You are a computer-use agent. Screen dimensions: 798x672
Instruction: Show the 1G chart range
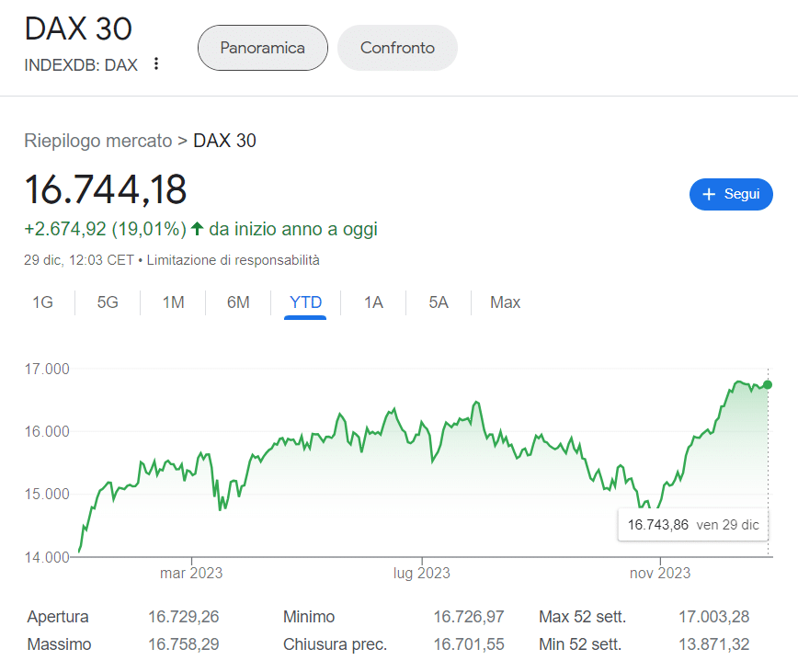click(42, 302)
